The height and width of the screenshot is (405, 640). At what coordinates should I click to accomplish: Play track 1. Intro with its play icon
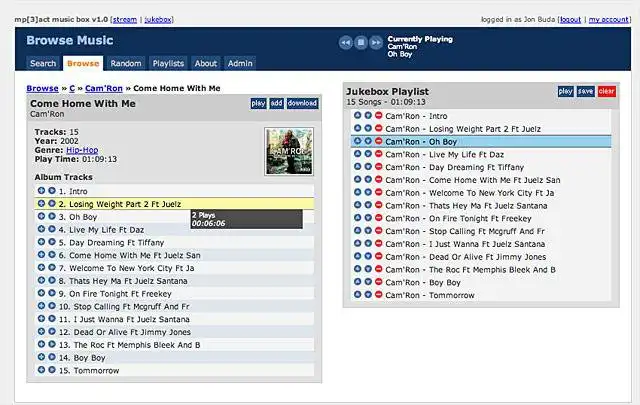tap(52, 191)
